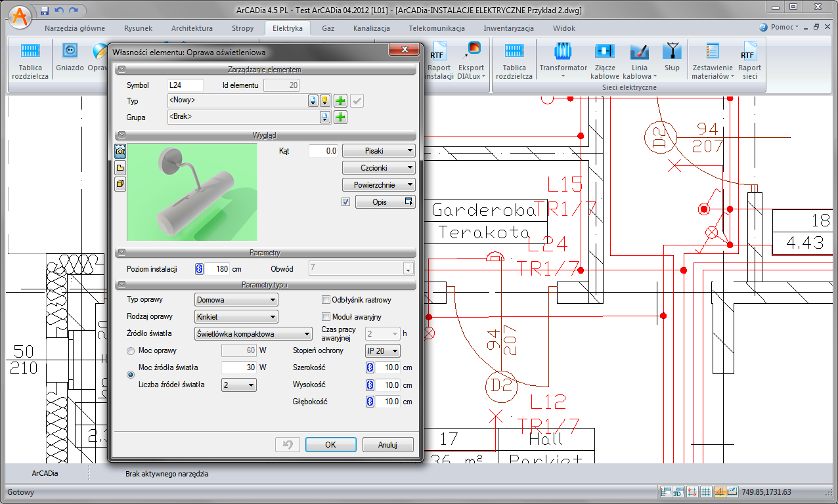The width and height of the screenshot is (838, 504).
Task: Collapse the Wygląd section
Action: pyautogui.click(x=120, y=135)
